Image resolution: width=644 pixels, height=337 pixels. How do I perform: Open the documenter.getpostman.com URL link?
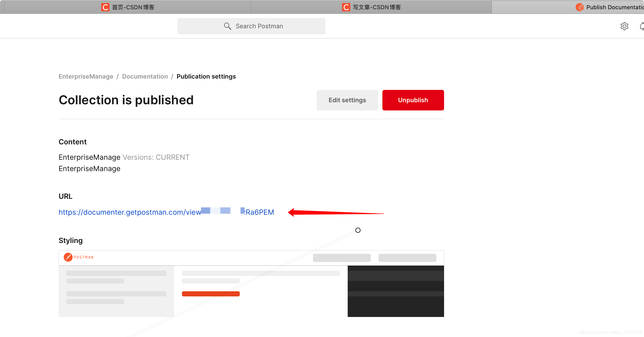click(x=166, y=212)
